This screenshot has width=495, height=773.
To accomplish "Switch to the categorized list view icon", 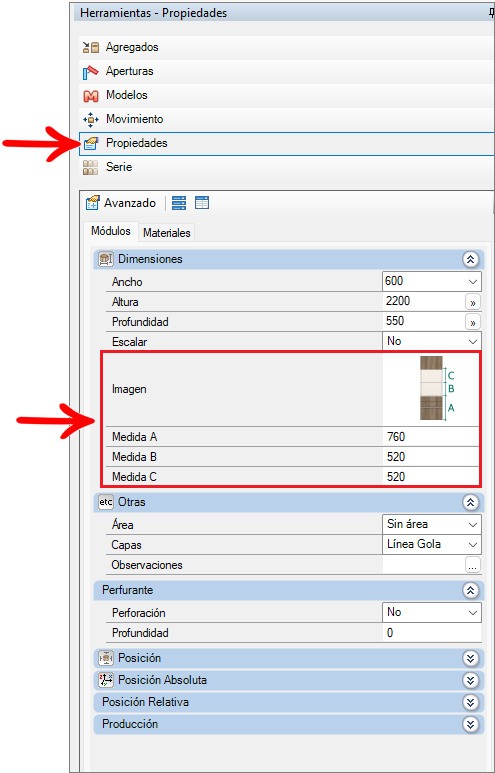I will tap(179, 203).
